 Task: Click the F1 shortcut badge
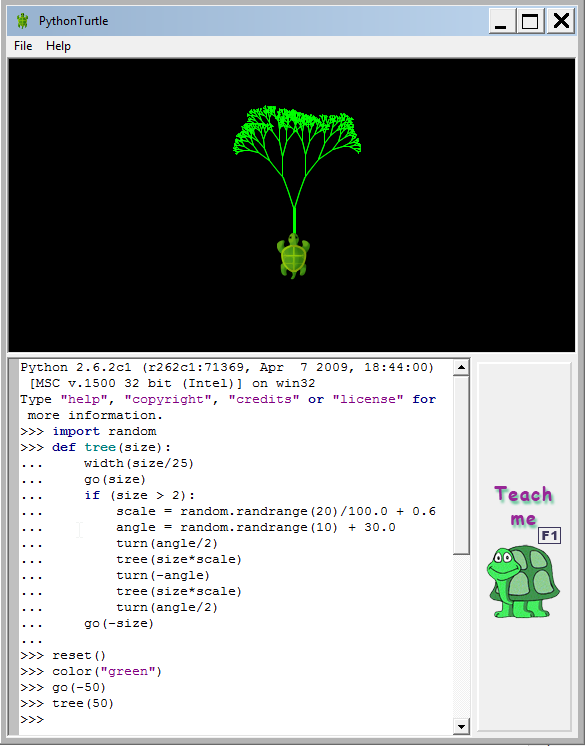pyautogui.click(x=549, y=536)
